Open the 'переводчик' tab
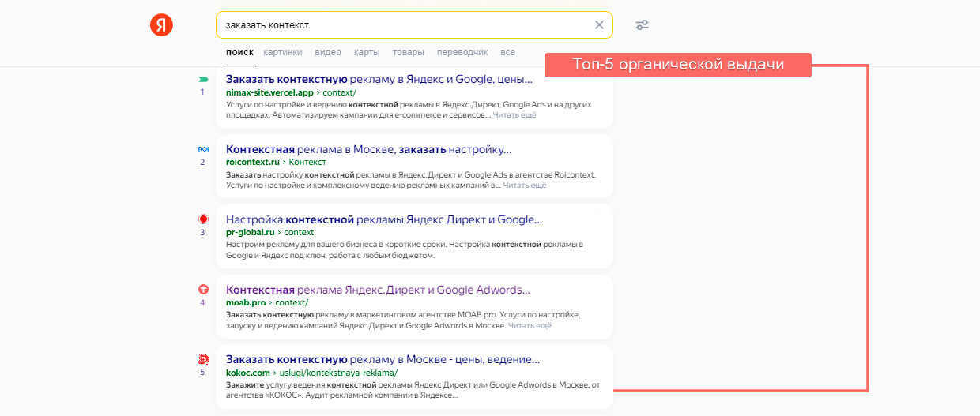The height and width of the screenshot is (416, 980). pyautogui.click(x=462, y=52)
